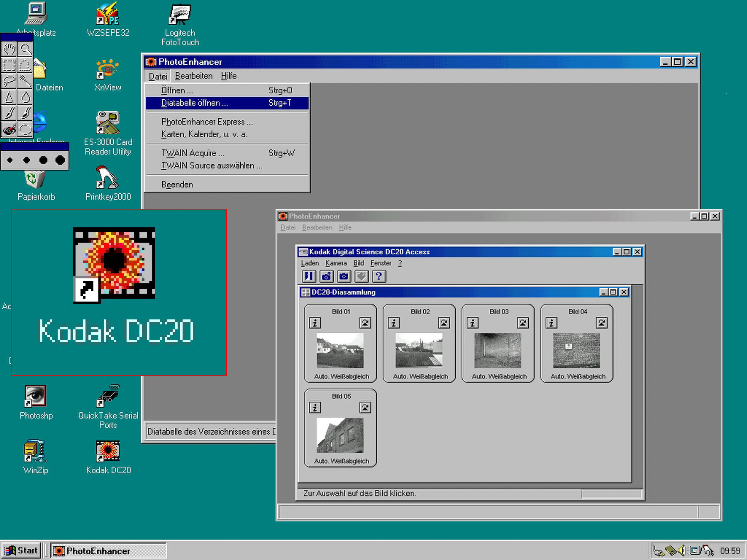Show info for Bild 02
Image resolution: width=747 pixels, height=560 pixels.
394,323
